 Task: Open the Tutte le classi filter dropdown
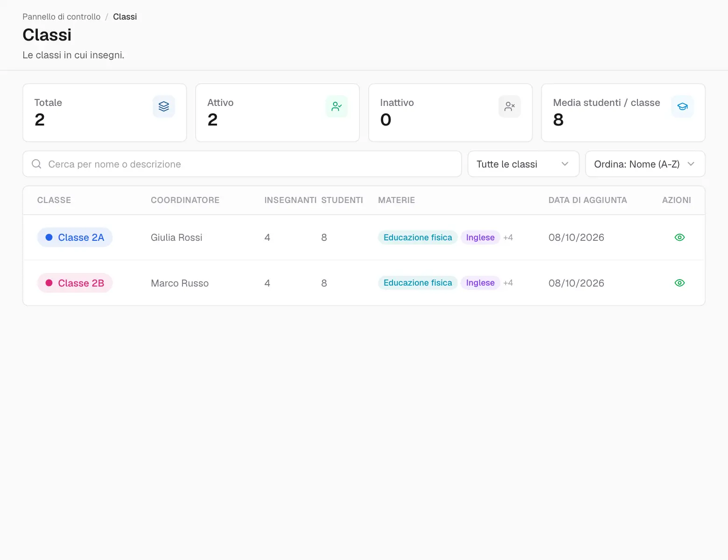[x=523, y=164]
